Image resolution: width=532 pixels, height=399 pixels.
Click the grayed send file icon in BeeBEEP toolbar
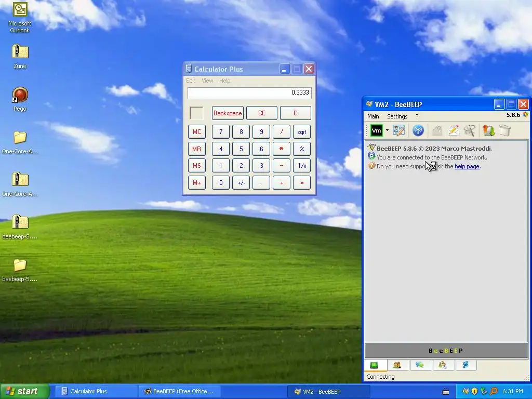tap(437, 130)
